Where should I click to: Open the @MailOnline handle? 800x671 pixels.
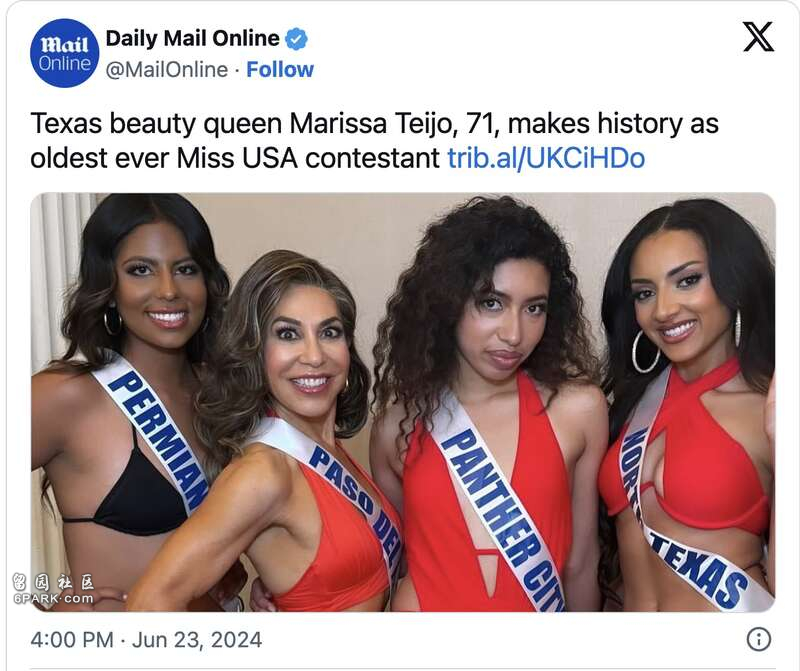[167, 70]
